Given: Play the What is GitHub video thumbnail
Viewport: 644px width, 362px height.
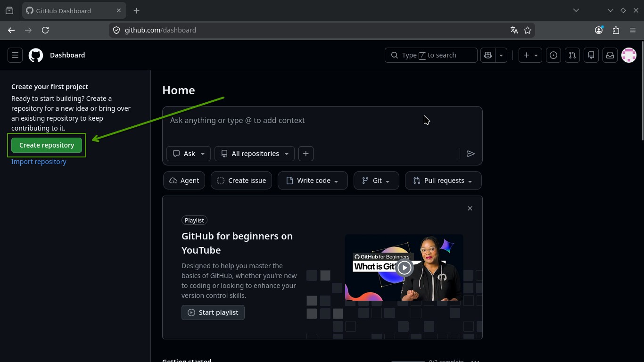Looking at the screenshot, I should (404, 268).
